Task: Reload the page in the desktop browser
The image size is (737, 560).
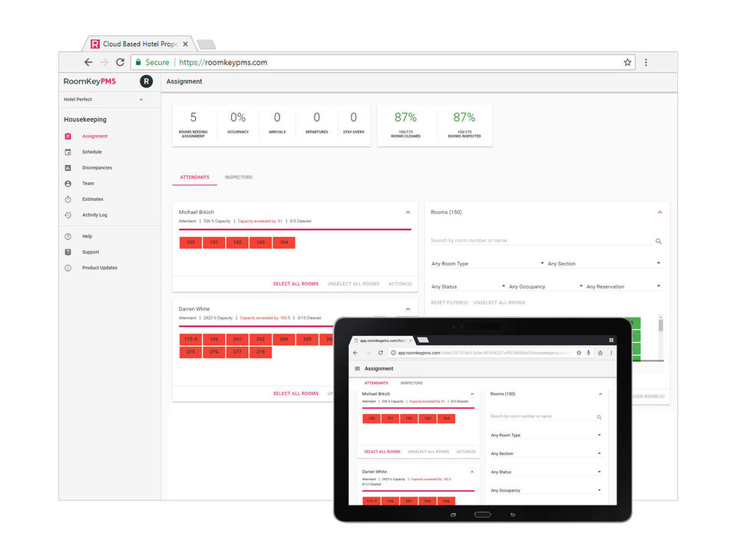Action: click(121, 62)
